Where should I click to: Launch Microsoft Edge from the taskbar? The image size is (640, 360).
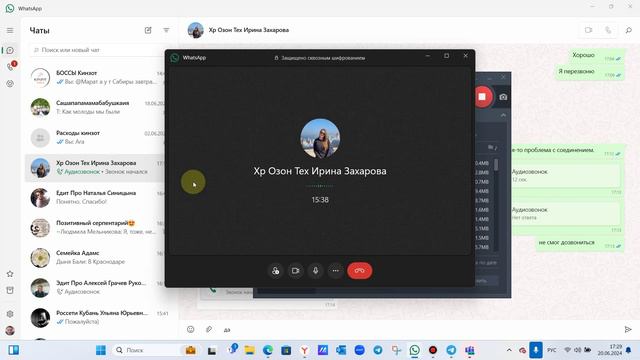268,350
